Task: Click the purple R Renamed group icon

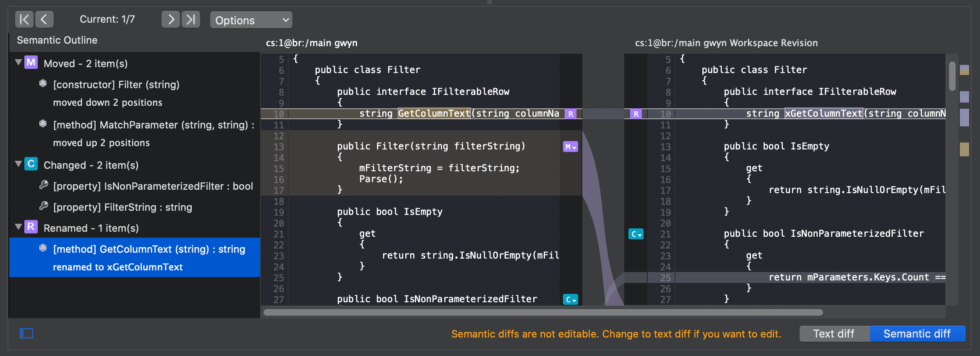Action: [x=31, y=227]
